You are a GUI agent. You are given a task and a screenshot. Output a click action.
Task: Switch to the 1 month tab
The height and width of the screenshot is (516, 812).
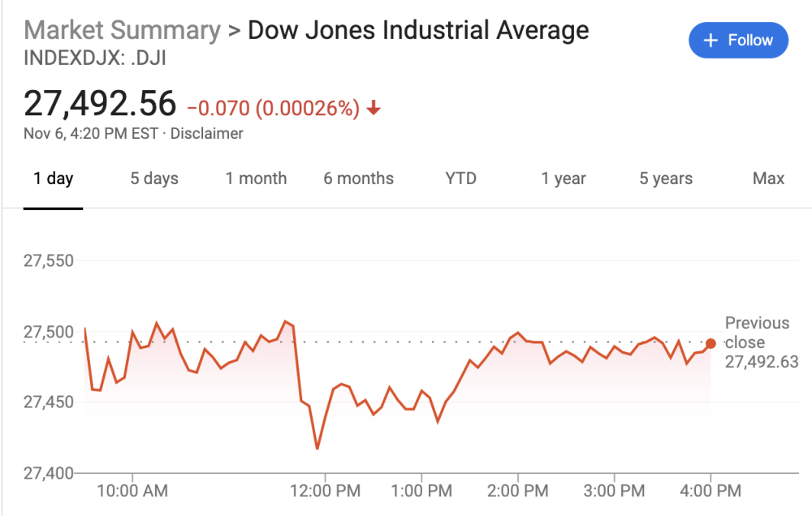click(256, 178)
